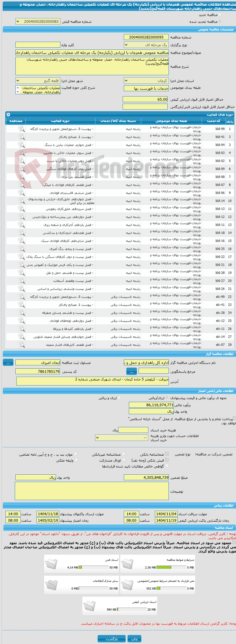Open view icon for row bld-16
Screen dimensions: 236x644
[21, 241]
